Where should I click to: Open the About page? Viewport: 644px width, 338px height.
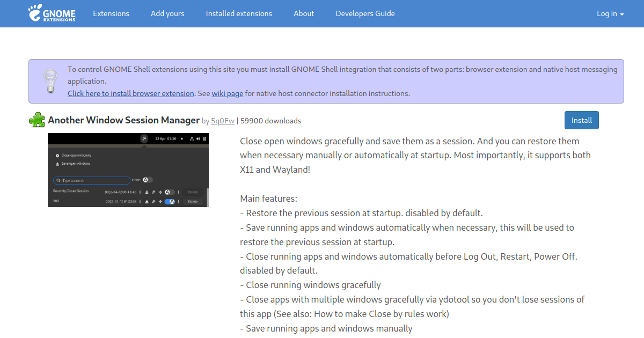[304, 13]
